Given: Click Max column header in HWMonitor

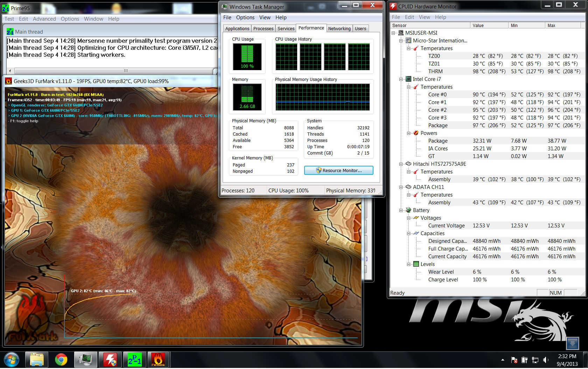Looking at the screenshot, I should tap(563, 25).
